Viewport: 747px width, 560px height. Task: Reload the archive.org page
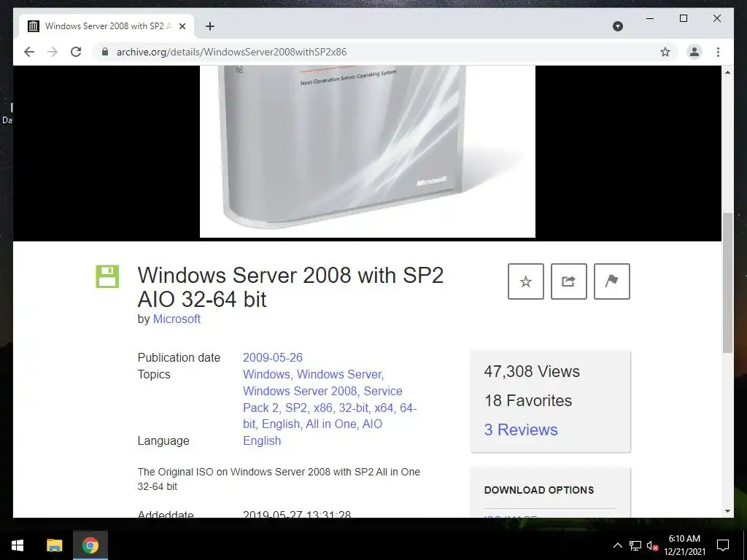[76, 52]
